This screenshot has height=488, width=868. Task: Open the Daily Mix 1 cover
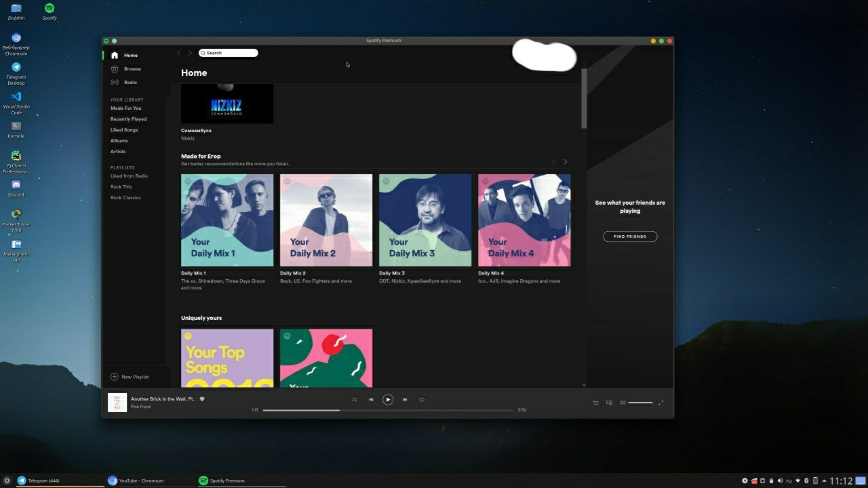[x=227, y=220]
